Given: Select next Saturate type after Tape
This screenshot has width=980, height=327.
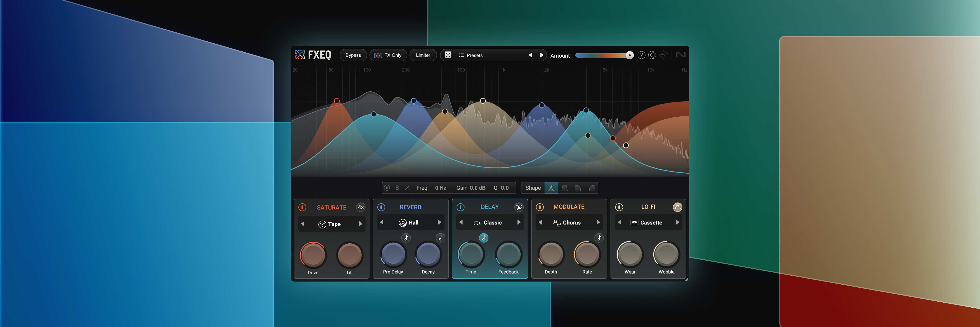Looking at the screenshot, I should (x=361, y=224).
